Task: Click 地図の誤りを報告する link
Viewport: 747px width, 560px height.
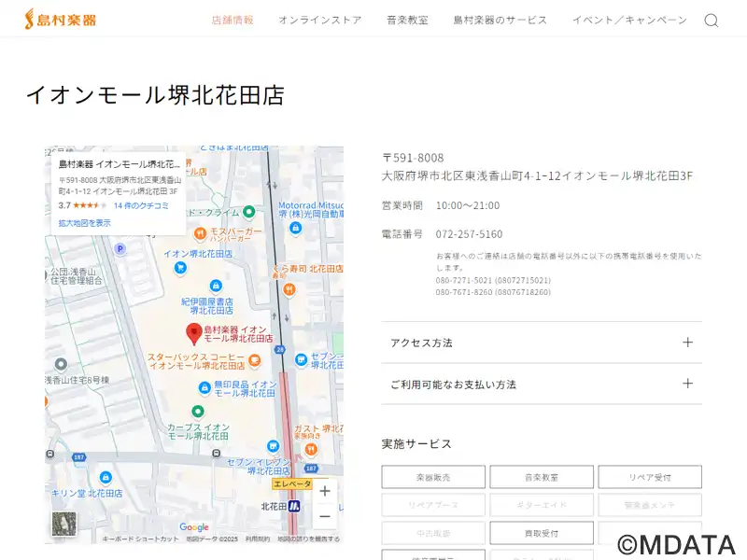Action: coord(309,539)
